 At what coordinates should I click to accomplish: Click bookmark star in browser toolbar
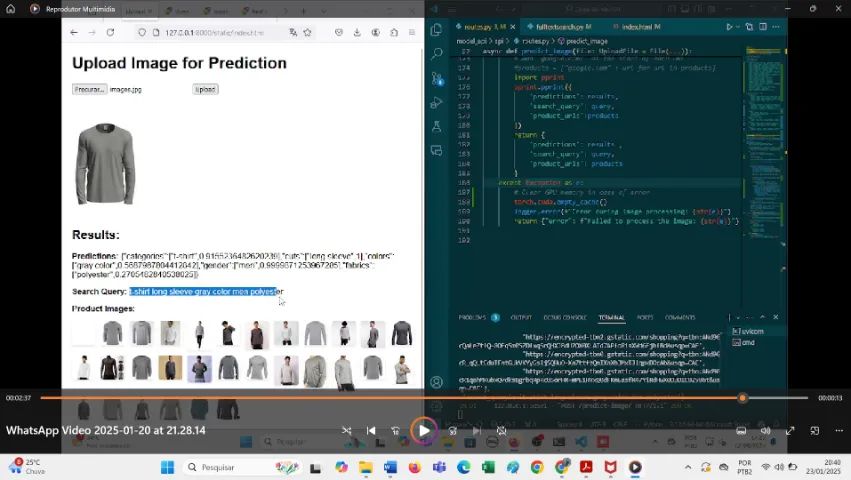[307, 33]
